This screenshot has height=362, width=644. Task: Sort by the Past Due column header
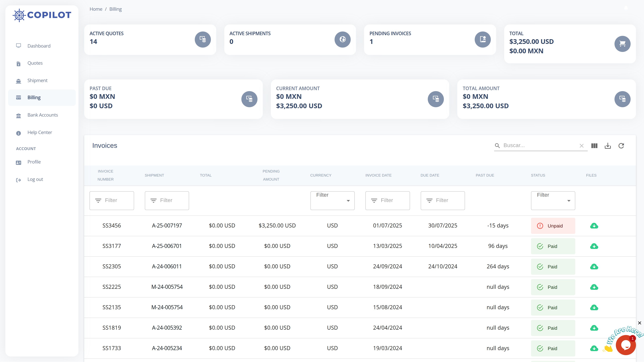(485, 175)
